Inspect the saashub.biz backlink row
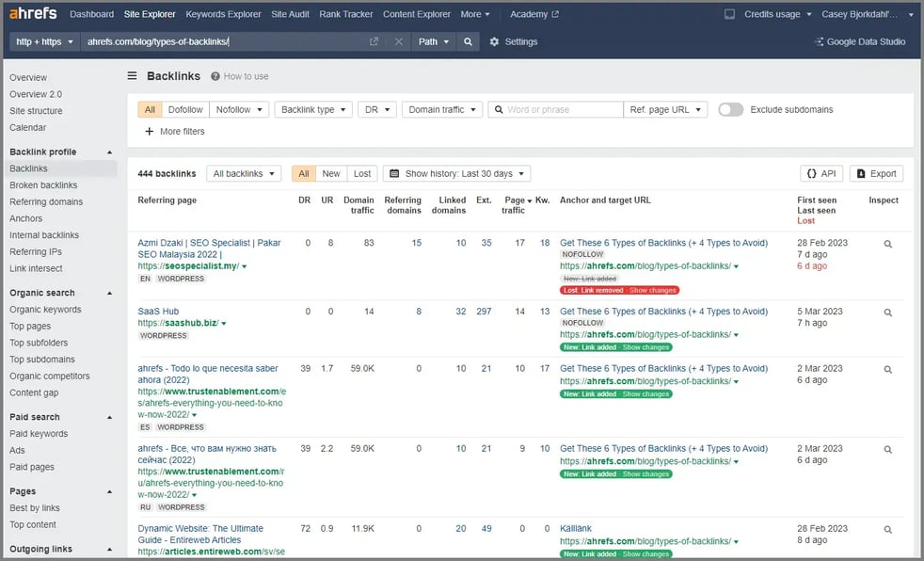Image resolution: width=924 pixels, height=561 pixels. tap(888, 313)
